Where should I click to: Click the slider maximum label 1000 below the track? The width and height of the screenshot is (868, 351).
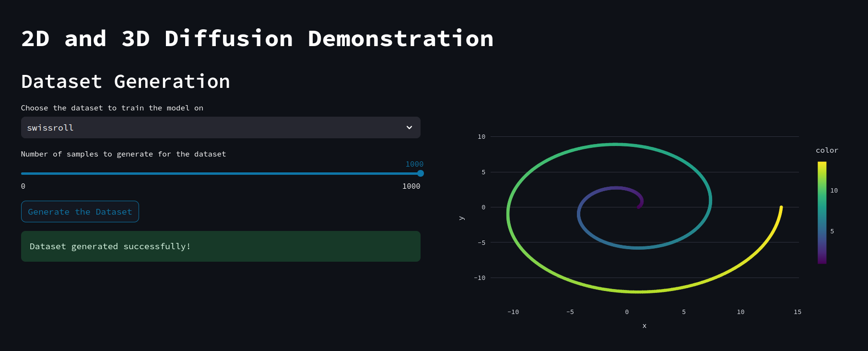pyautogui.click(x=411, y=186)
